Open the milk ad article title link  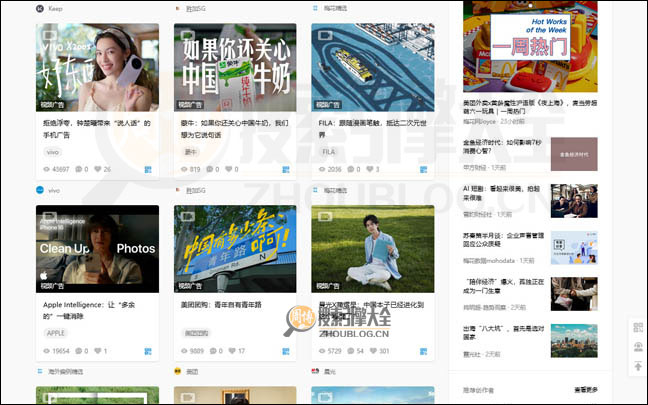coord(234,129)
